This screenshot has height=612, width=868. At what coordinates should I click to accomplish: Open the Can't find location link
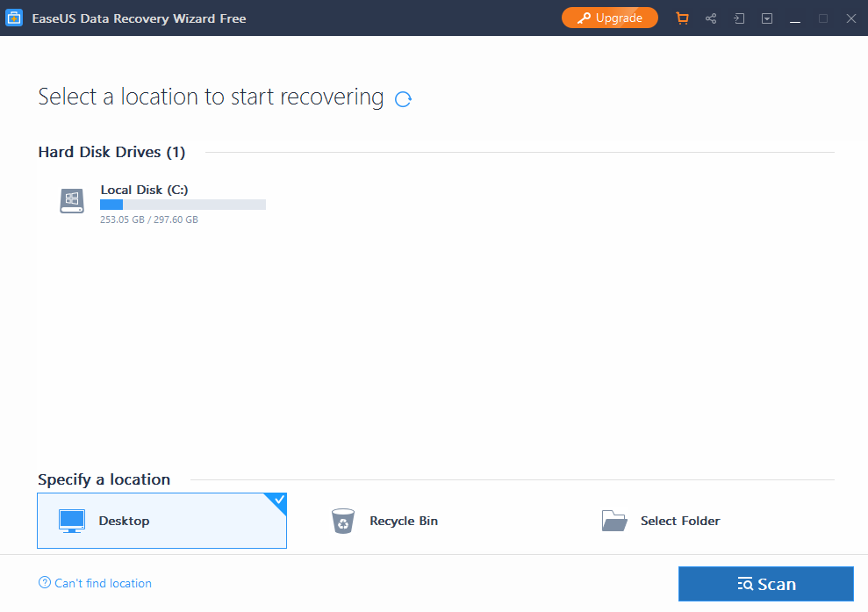(x=103, y=583)
